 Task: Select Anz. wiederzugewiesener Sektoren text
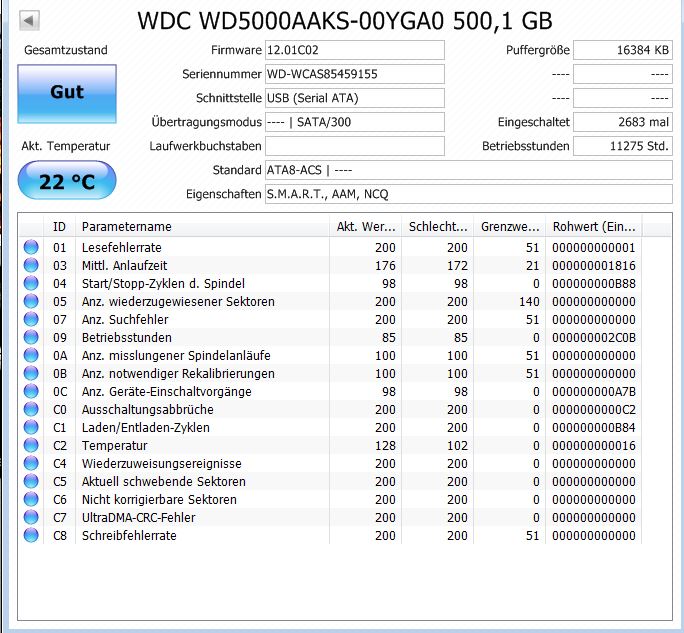[178, 301]
